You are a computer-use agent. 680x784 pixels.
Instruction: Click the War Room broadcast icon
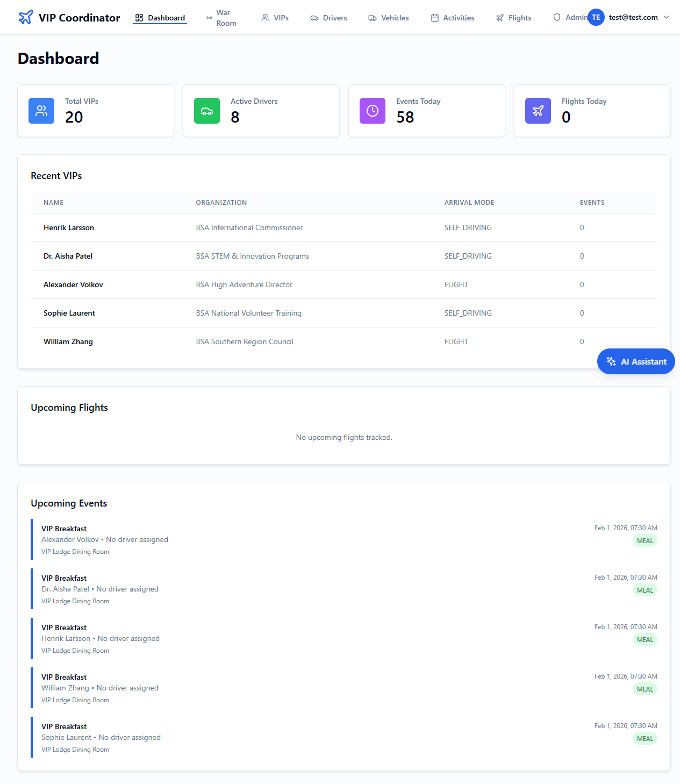pyautogui.click(x=209, y=18)
